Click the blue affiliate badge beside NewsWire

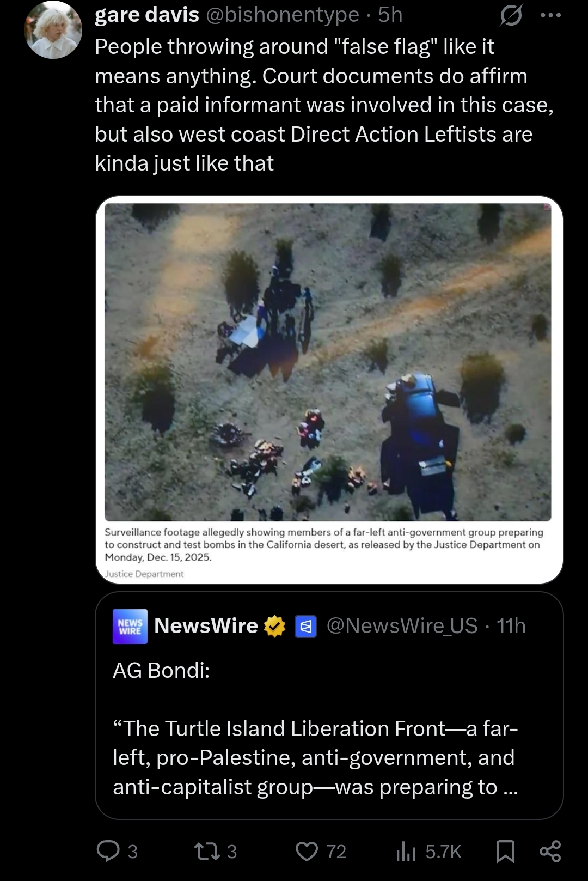click(x=305, y=627)
